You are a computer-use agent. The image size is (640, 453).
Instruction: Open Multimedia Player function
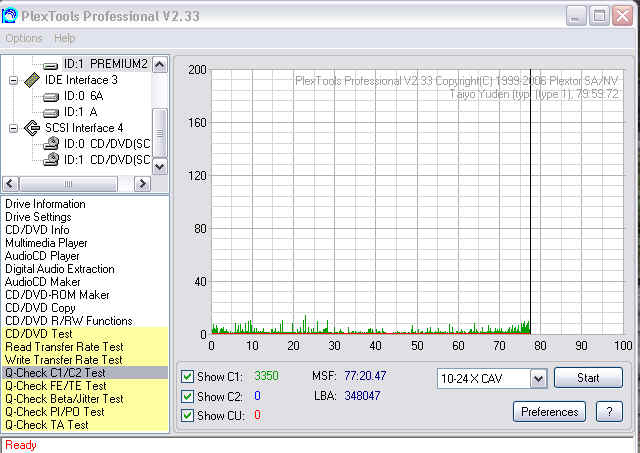[x=46, y=243]
